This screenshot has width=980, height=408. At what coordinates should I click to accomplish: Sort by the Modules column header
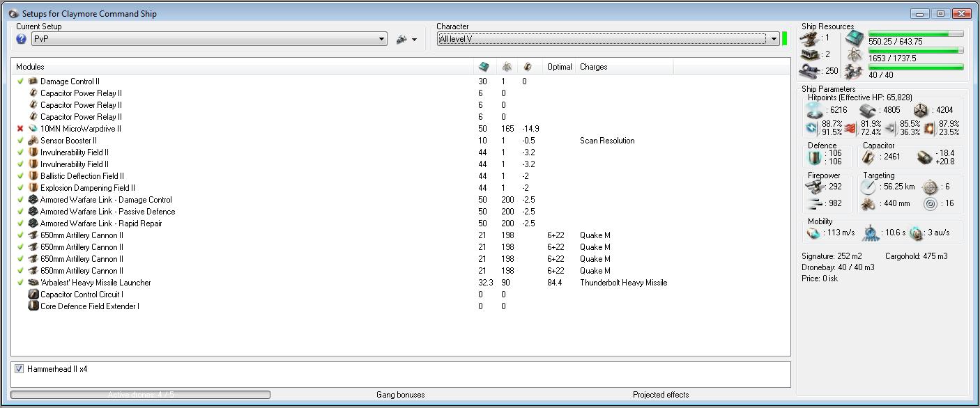(x=242, y=67)
